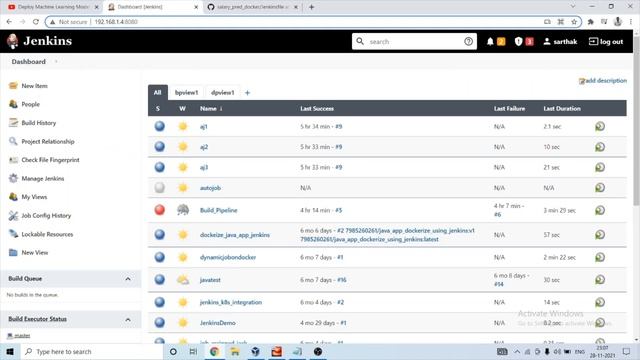The width and height of the screenshot is (640, 360).
Task: Click the Windows taskbar search box
Action: [x=91, y=351]
